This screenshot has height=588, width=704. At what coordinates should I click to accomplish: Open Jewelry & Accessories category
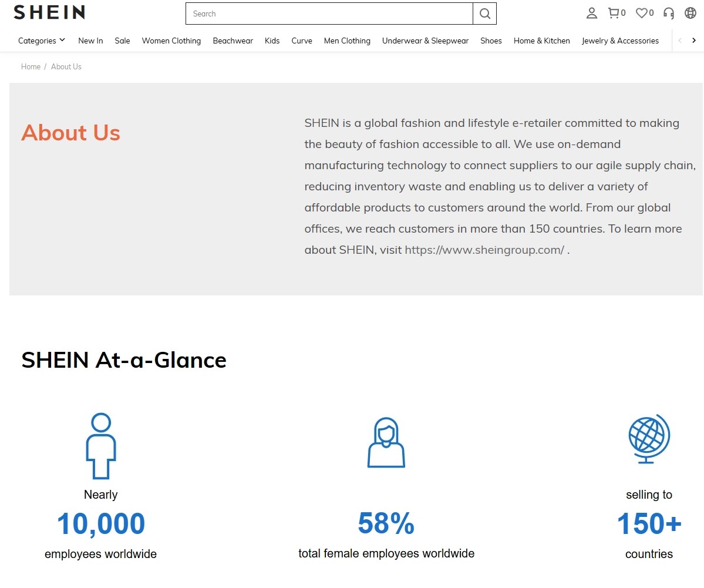pos(620,41)
